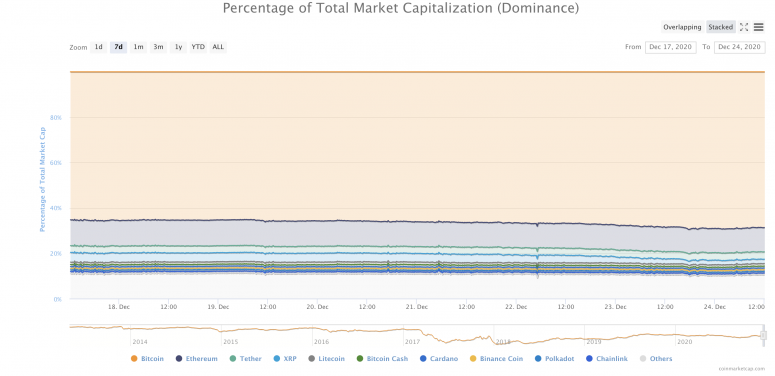Set zoom range to 1d
775x376 pixels.
99,47
